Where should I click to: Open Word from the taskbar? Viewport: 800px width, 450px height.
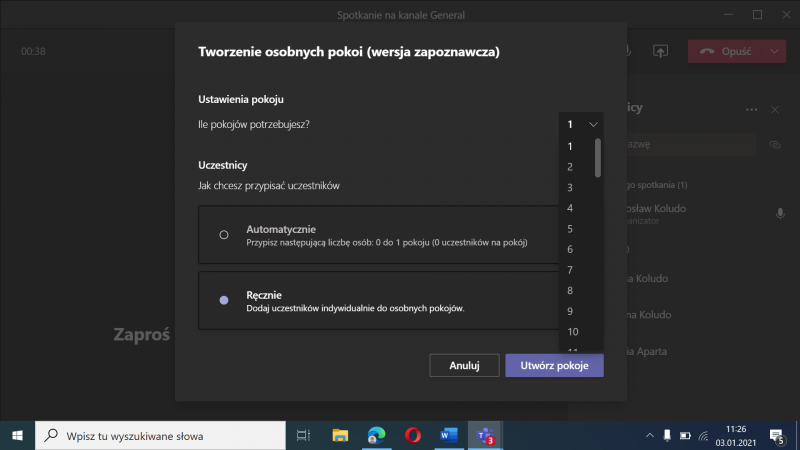pos(448,436)
